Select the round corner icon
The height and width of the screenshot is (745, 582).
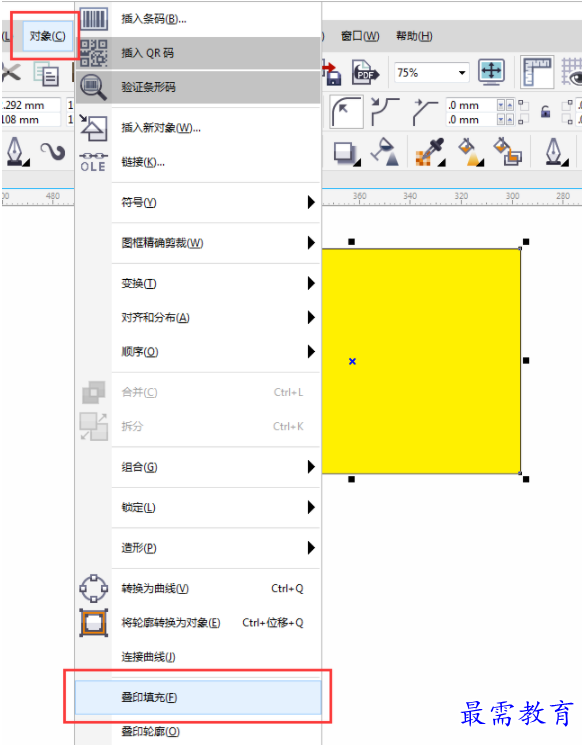coord(346,112)
